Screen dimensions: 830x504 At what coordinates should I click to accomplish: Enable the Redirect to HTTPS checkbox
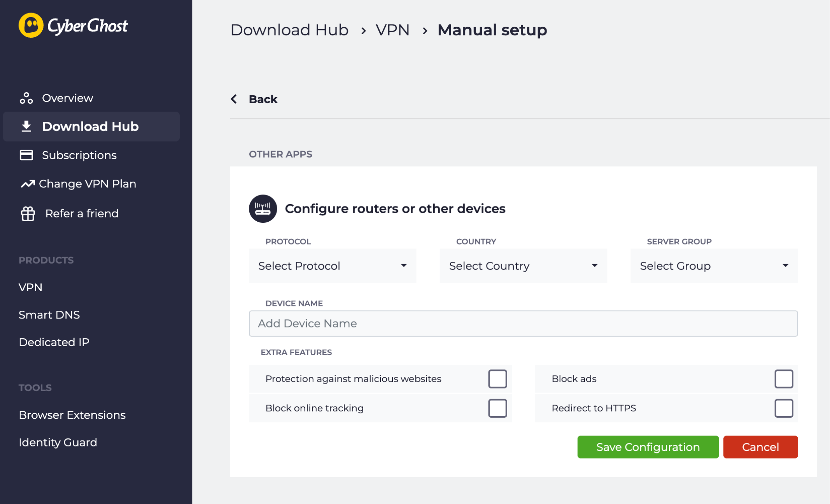pyautogui.click(x=784, y=408)
